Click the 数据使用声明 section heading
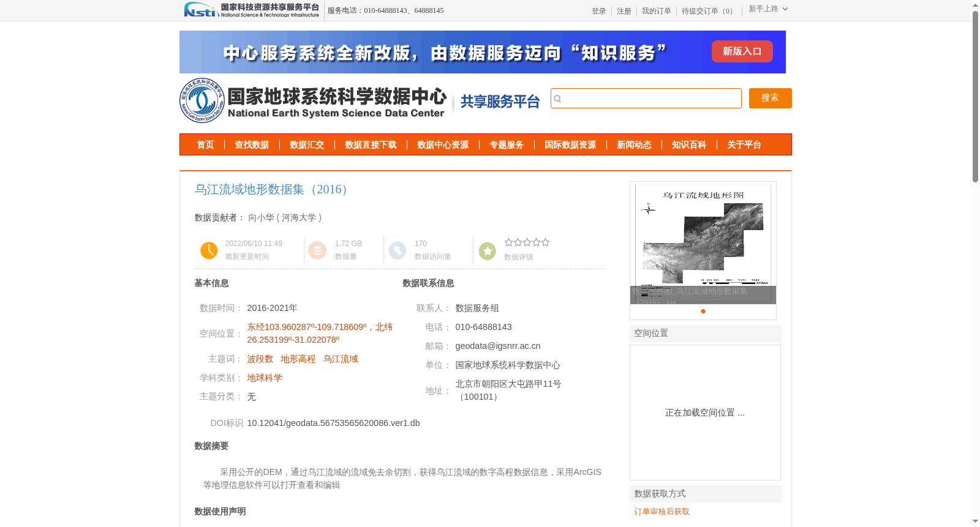Screen dimensions: 980x527 [220, 512]
